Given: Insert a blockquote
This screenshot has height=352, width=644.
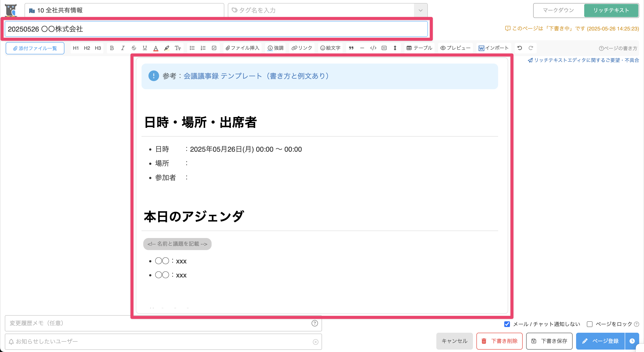Looking at the screenshot, I should pyautogui.click(x=351, y=48).
